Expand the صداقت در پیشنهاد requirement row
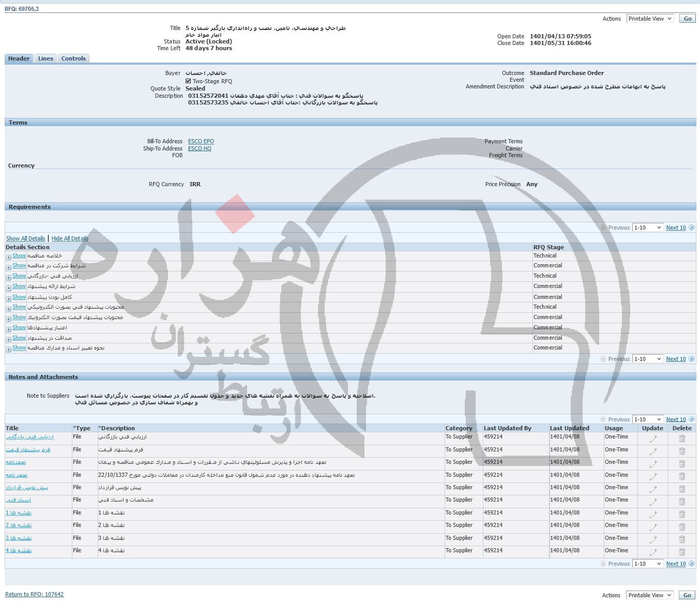Viewport: 700px width, 604px height. pyautogui.click(x=9, y=339)
